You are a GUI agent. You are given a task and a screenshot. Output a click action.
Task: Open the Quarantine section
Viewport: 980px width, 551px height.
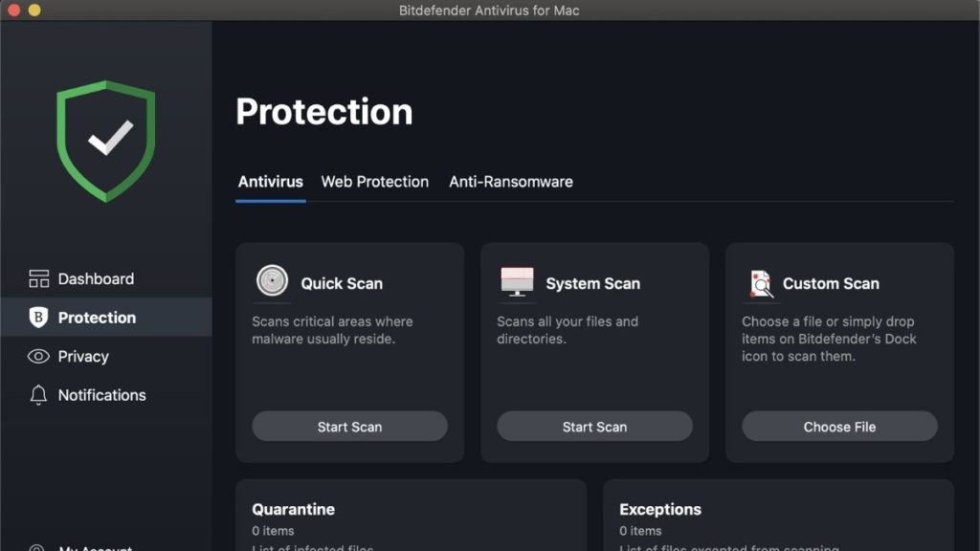pos(293,509)
